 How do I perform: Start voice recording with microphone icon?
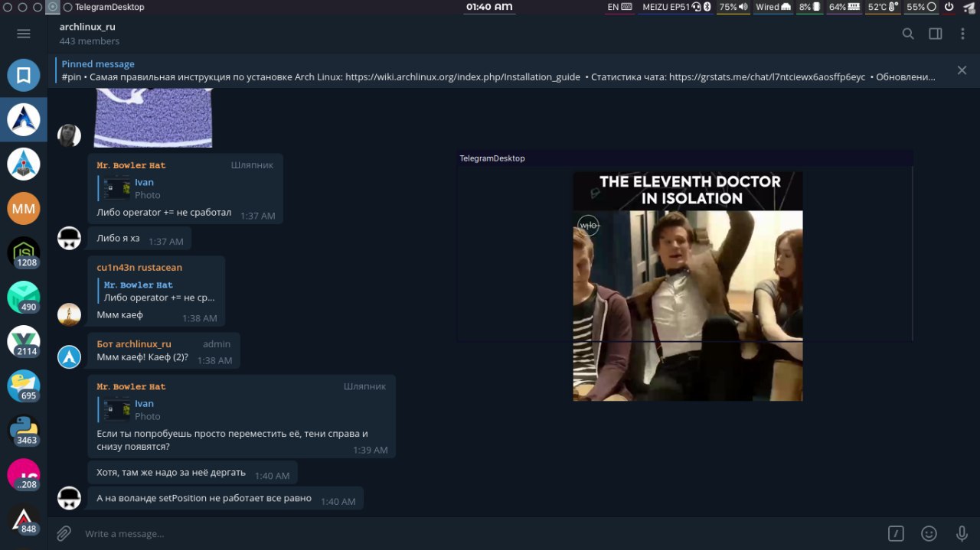click(962, 533)
